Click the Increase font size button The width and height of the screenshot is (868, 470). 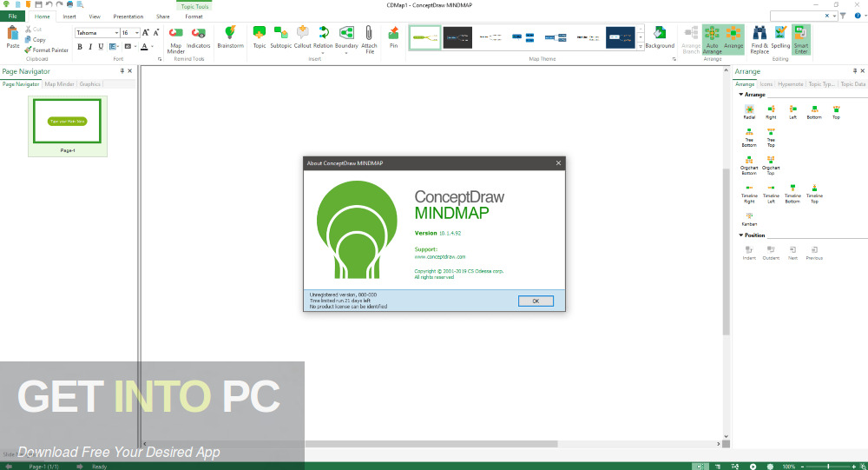[146, 33]
